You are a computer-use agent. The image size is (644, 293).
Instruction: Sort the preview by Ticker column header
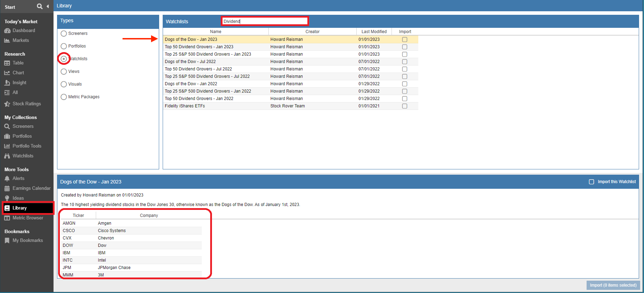[78, 216]
